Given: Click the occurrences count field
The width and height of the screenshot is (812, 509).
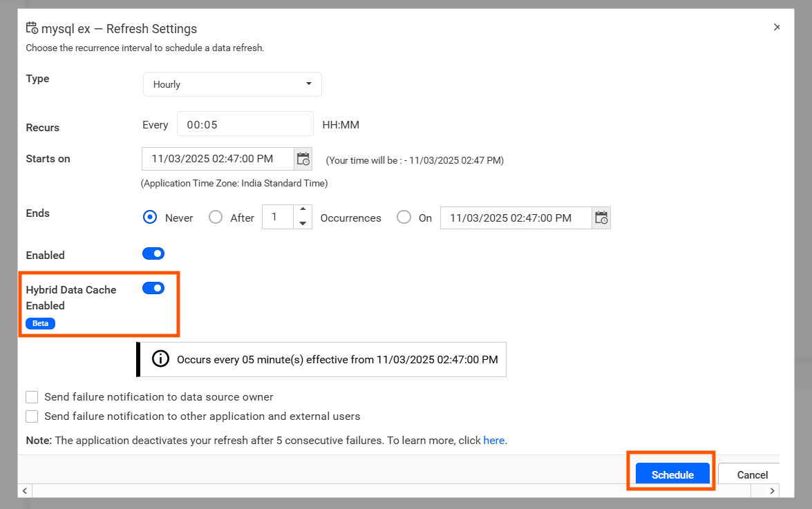Looking at the screenshot, I should pyautogui.click(x=278, y=218).
